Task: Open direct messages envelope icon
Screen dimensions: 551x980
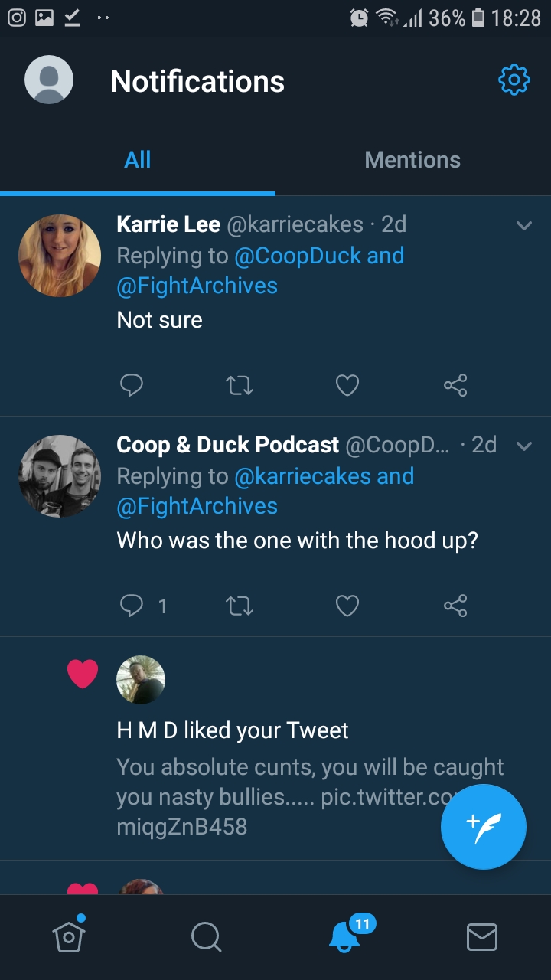Action: click(x=482, y=936)
